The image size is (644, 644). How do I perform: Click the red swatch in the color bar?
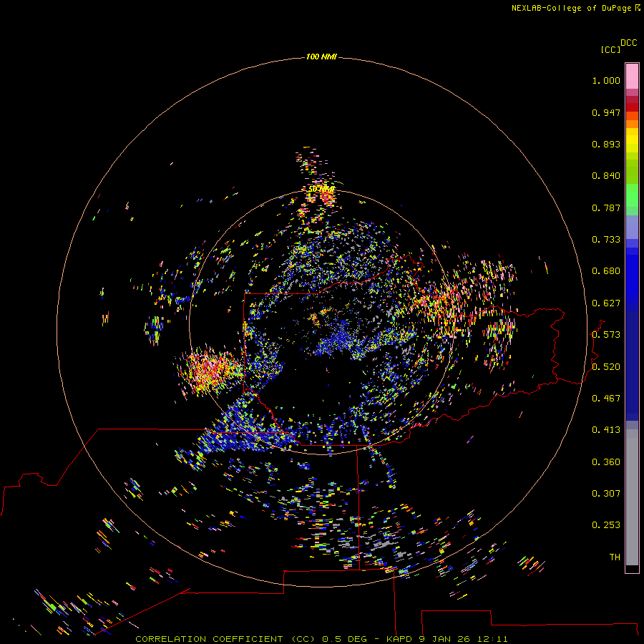click(x=632, y=107)
